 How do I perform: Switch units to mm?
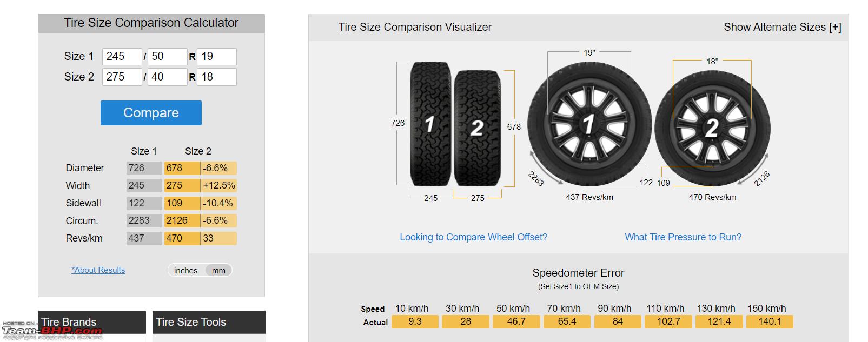(218, 271)
